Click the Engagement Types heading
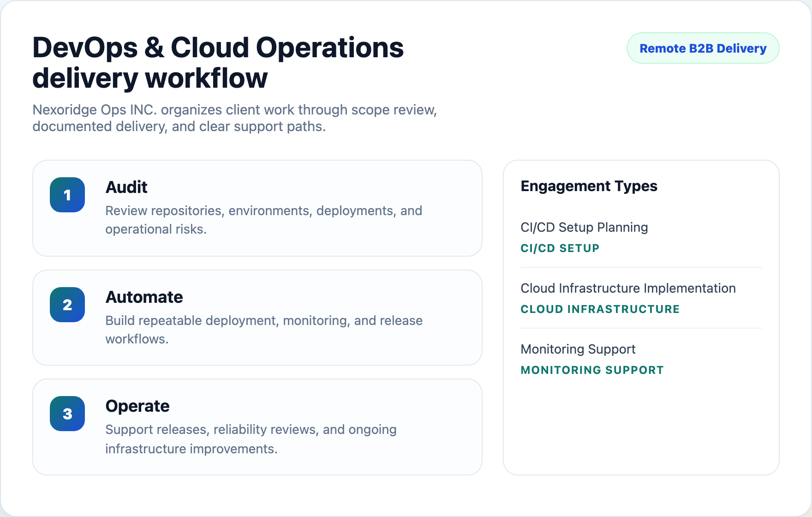The height and width of the screenshot is (517, 812). 589,186
